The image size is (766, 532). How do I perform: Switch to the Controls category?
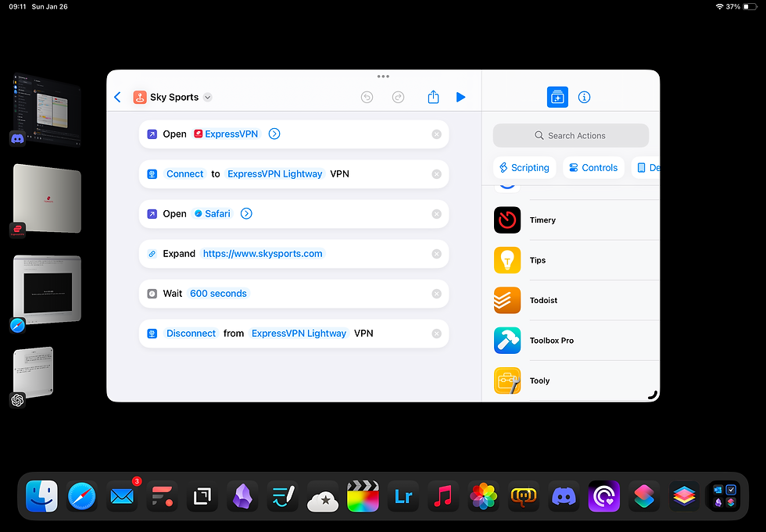click(x=593, y=167)
